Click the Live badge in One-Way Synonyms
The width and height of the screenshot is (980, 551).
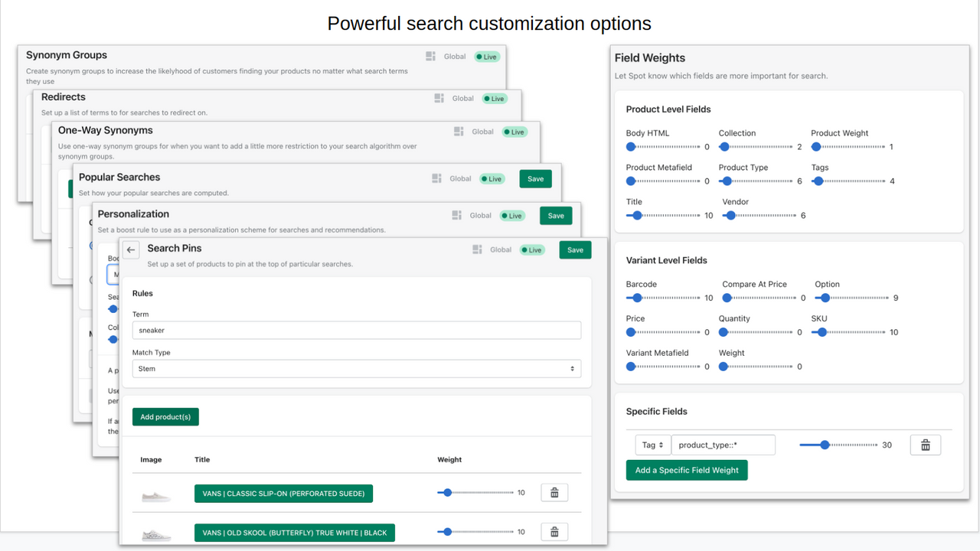(x=514, y=132)
